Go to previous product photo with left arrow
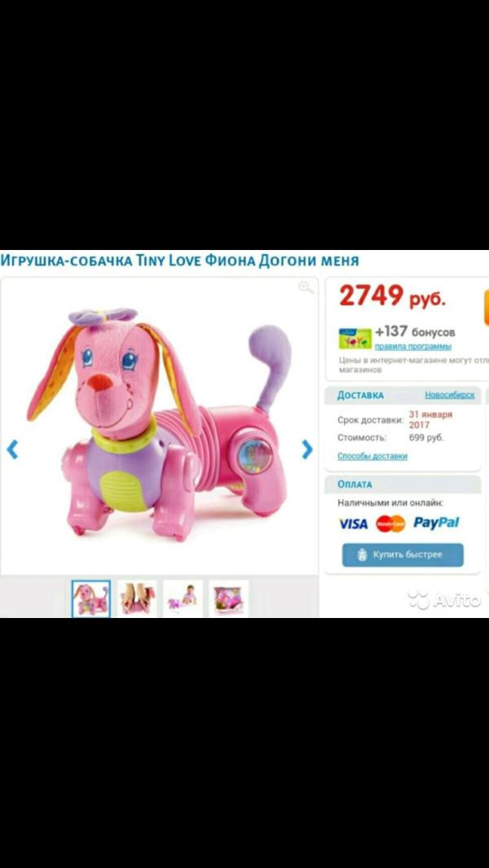The height and width of the screenshot is (868, 489). point(12,449)
